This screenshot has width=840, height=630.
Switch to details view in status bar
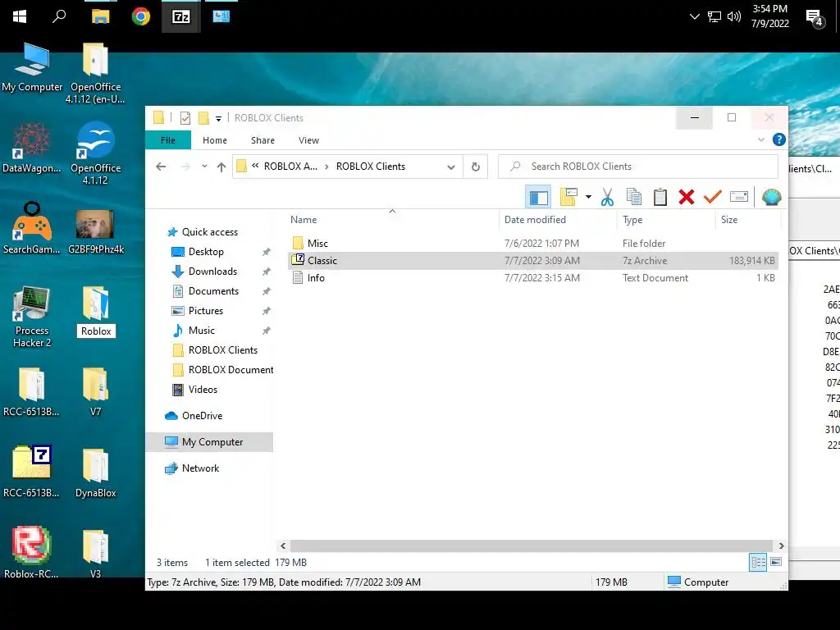coord(758,562)
